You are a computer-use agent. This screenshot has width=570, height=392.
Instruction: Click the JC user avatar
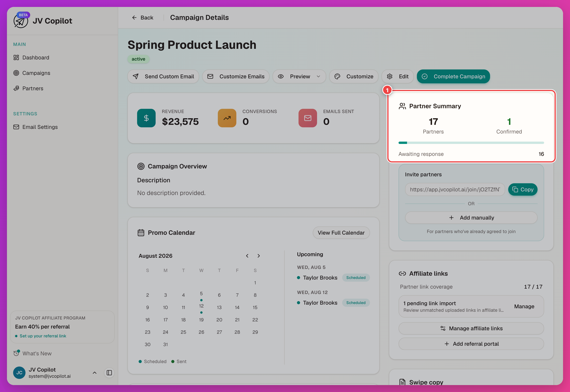coord(19,373)
